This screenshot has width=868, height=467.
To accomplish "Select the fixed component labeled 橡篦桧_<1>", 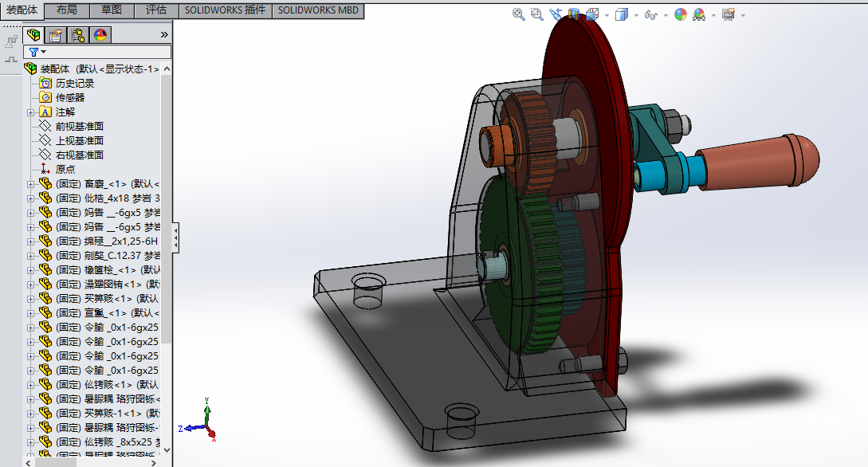I will pyautogui.click(x=108, y=269).
